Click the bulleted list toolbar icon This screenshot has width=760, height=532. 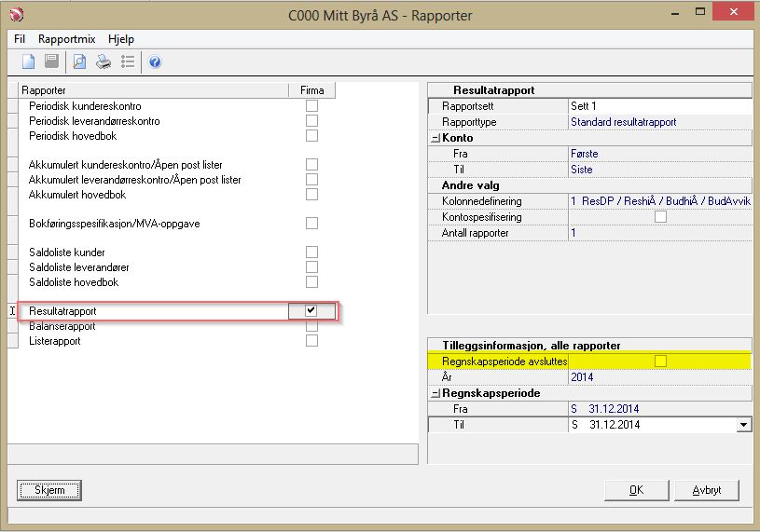tap(128, 61)
